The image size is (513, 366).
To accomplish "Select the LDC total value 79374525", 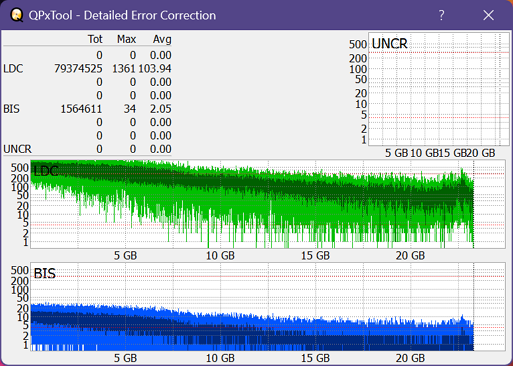I will coord(78,69).
